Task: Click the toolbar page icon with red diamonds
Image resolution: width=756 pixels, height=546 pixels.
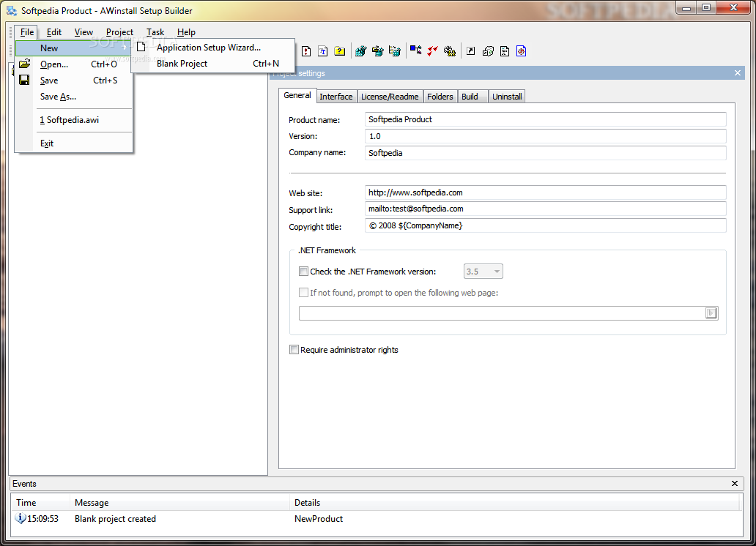Action: click(x=306, y=51)
